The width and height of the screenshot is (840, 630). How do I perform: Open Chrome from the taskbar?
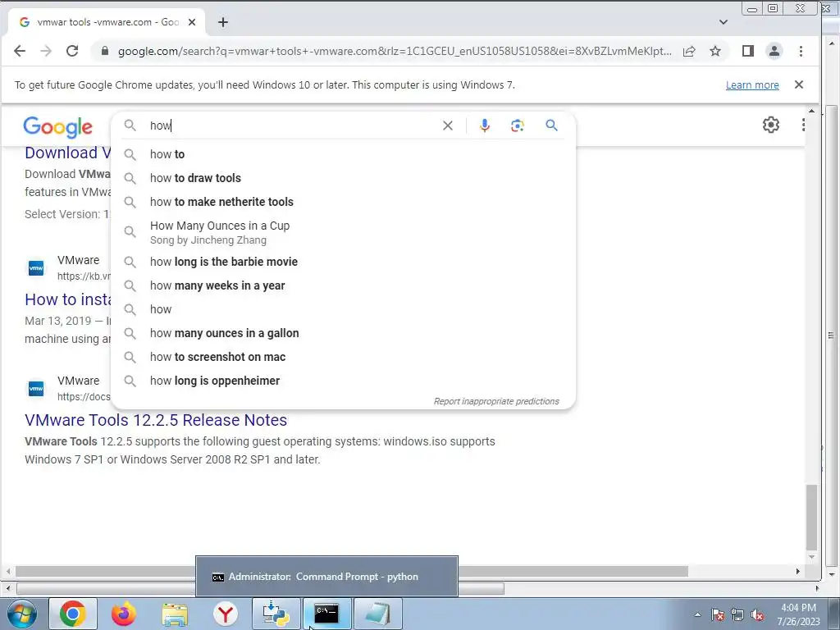point(73,614)
